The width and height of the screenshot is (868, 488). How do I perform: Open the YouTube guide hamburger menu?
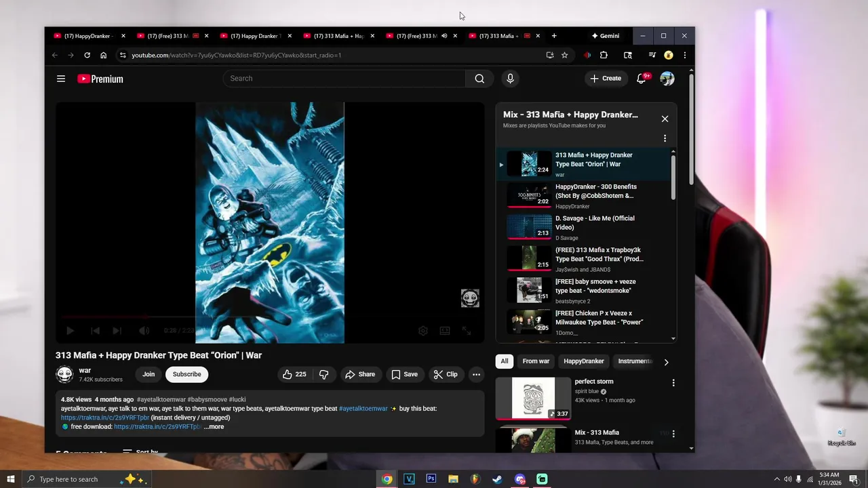[61, 79]
